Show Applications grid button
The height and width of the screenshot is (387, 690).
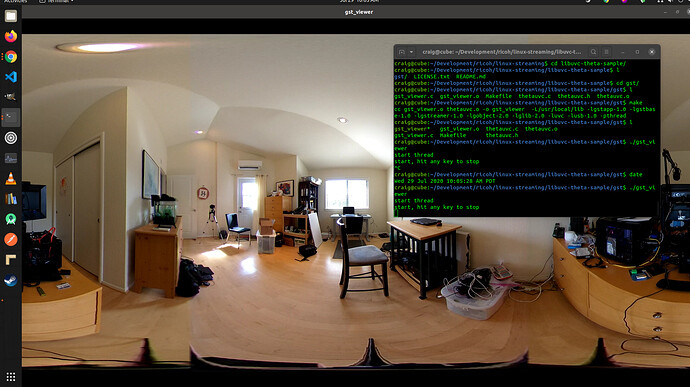pos(11,377)
